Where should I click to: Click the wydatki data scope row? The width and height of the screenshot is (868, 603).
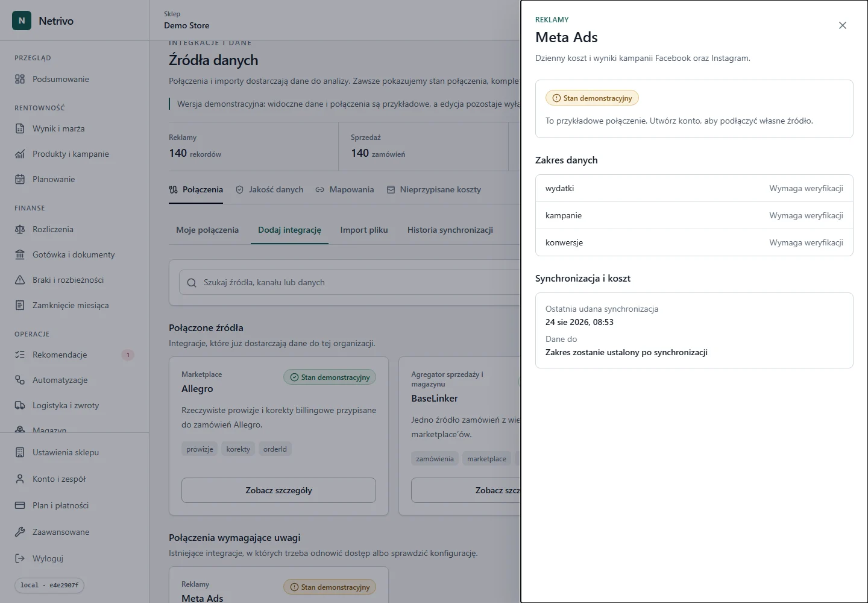pos(694,188)
